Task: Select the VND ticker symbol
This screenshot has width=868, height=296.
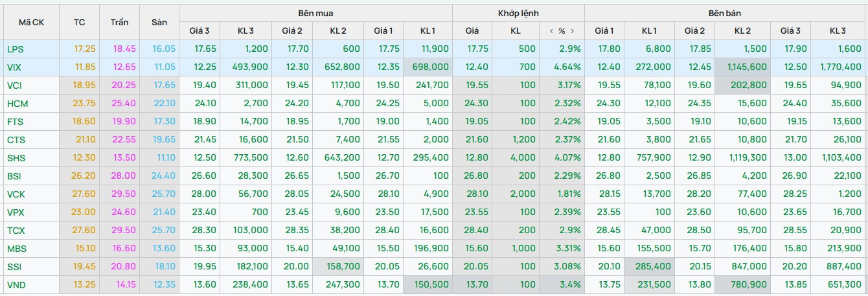Action: coord(16,285)
